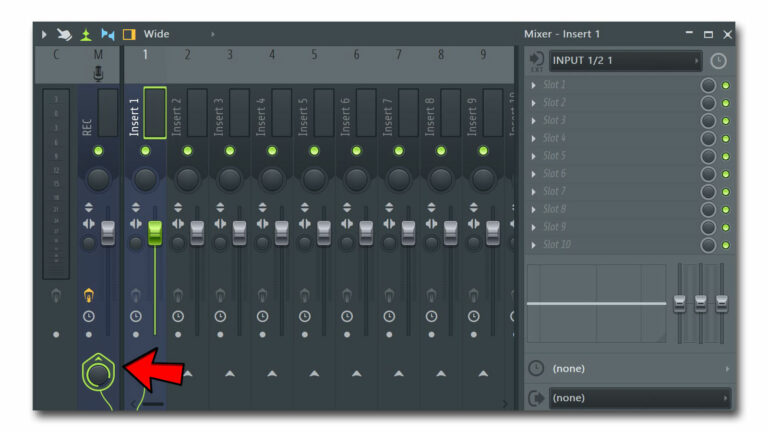Click the Master send level knob
Screen dimensions: 768x432
tap(98, 374)
